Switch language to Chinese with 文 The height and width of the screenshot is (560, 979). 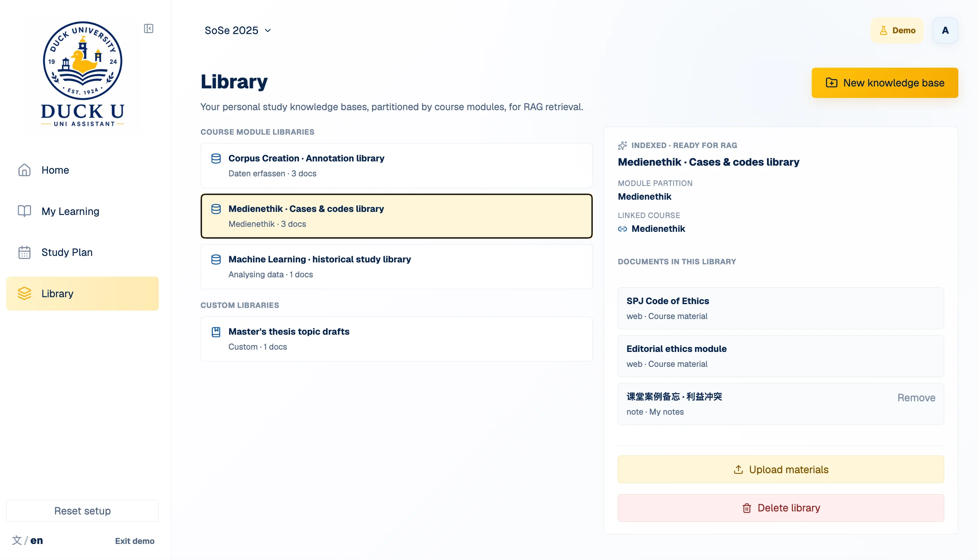16,540
